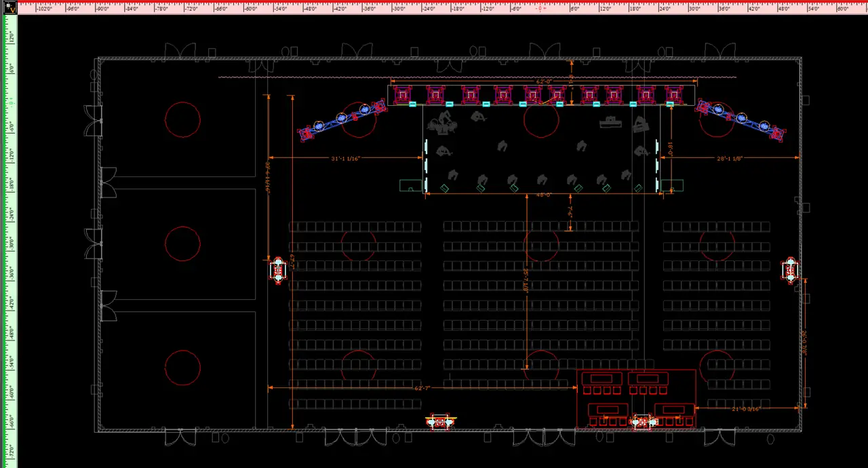Image resolution: width=868 pixels, height=468 pixels.
Task: Click the ruler origin icon in the corner
Action: [x=12, y=9]
